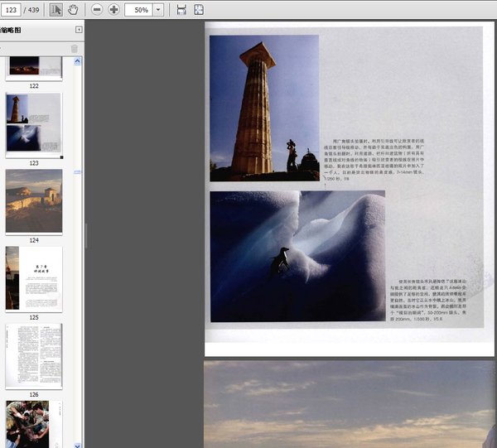Fit one full page in window
497x448 pixels.
pos(199,9)
